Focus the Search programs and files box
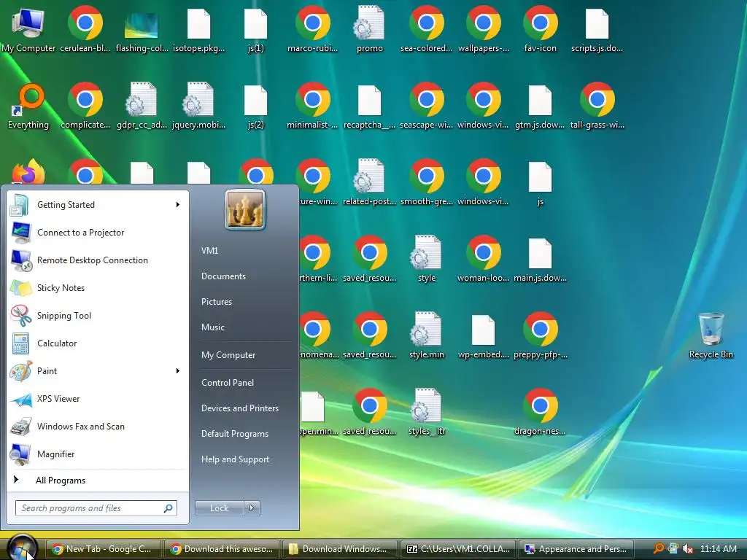 tap(96, 508)
